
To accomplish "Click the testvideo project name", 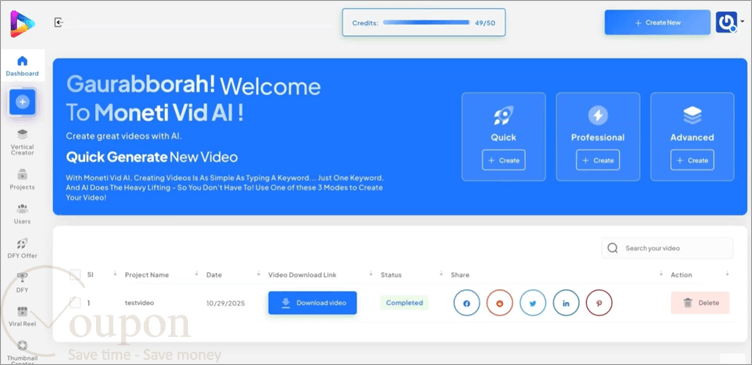I will click(139, 303).
